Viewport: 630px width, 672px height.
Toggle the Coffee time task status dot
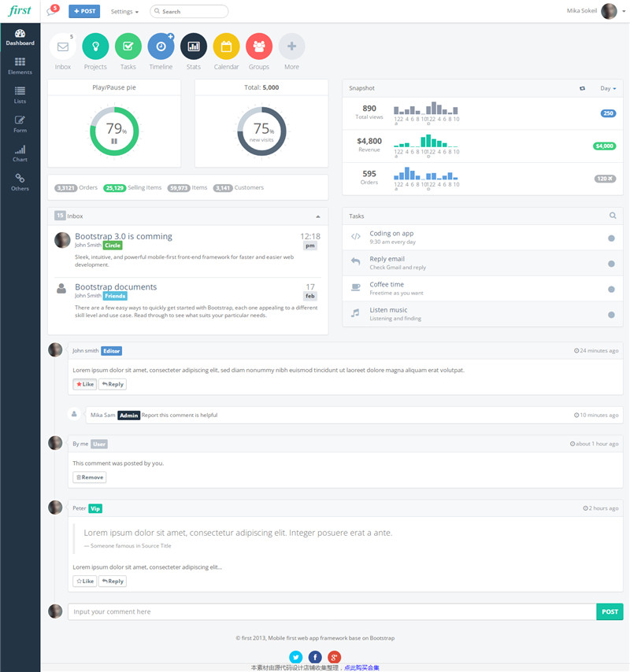pos(612,290)
